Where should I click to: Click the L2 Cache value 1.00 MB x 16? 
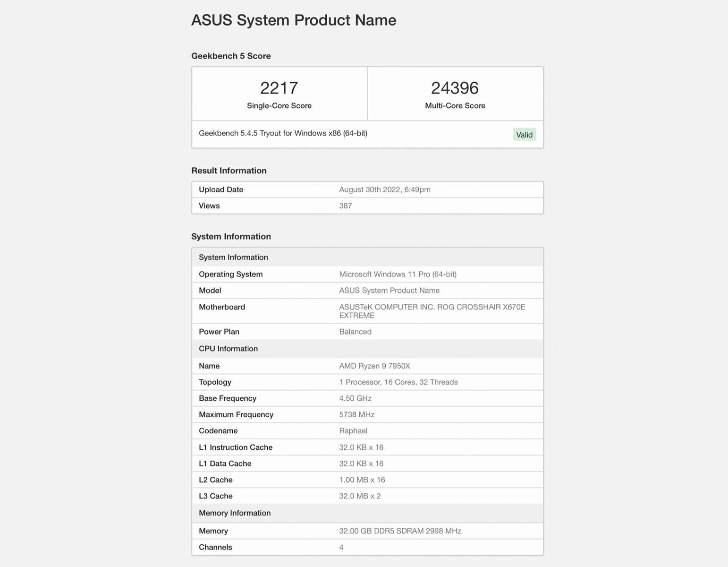pyautogui.click(x=362, y=480)
